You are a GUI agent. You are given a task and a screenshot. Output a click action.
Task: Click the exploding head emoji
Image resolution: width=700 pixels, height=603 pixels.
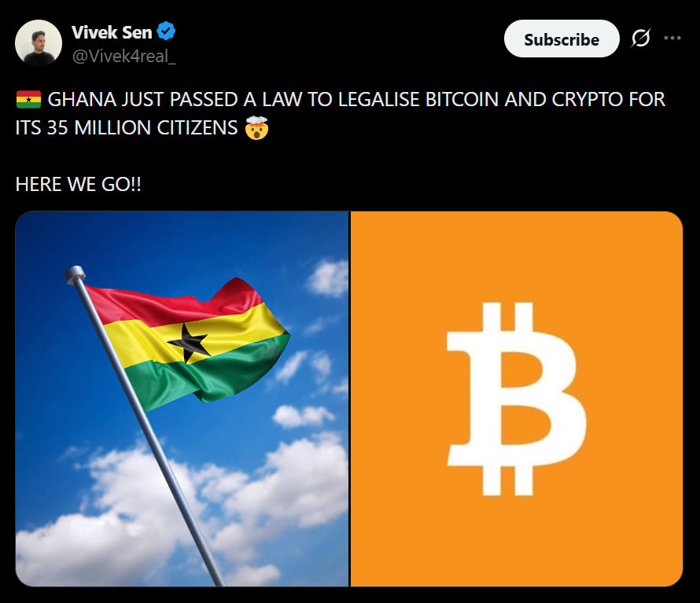click(256, 128)
